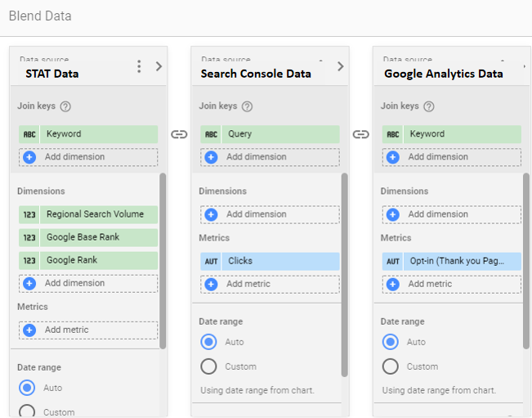Image resolution: width=532 pixels, height=418 pixels.
Task: Select the Opt-in (Thank you Page) metric
Action: 463,261
